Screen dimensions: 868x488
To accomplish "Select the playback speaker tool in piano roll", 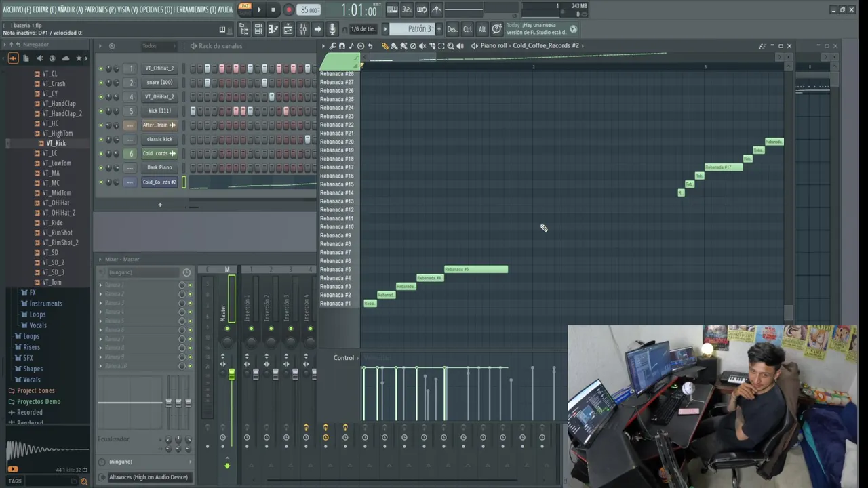I will tap(460, 46).
